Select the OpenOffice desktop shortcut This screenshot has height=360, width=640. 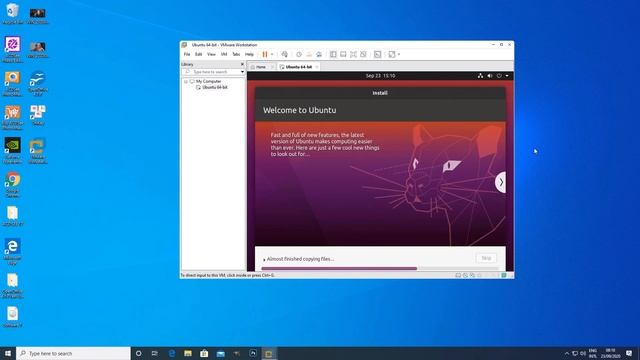point(38,84)
